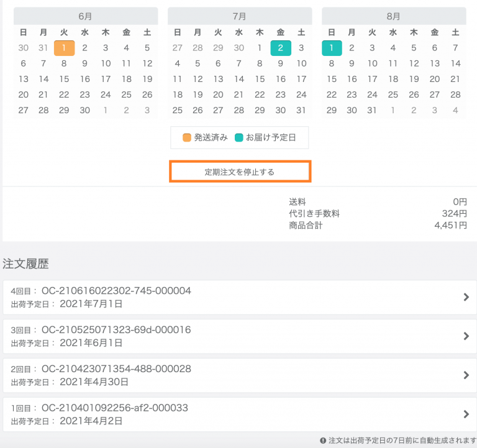The image size is (477, 448).
Task: Select the teal July 2 delivery date
Action: pyautogui.click(x=281, y=48)
